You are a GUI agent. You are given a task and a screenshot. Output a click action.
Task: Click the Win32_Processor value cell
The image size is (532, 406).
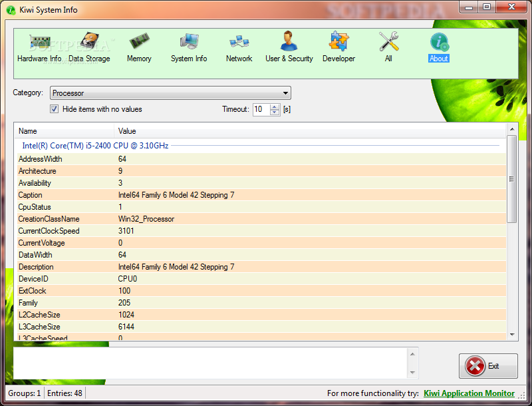click(x=146, y=219)
